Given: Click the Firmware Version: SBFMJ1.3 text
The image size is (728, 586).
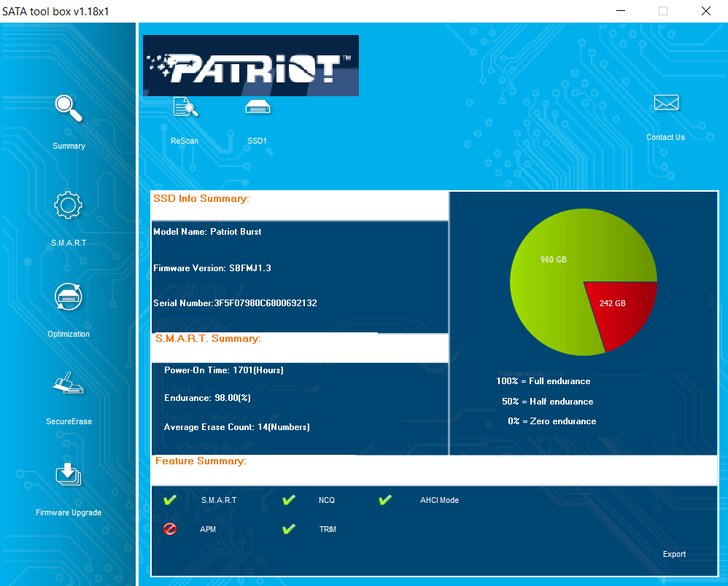Looking at the screenshot, I should 212,267.
